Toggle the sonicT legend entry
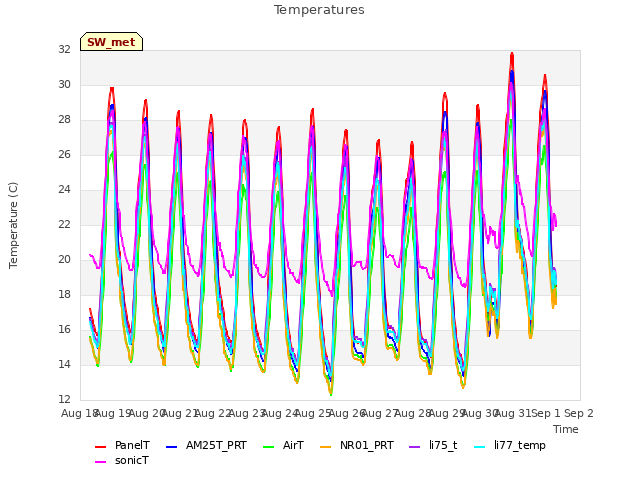 (122, 460)
